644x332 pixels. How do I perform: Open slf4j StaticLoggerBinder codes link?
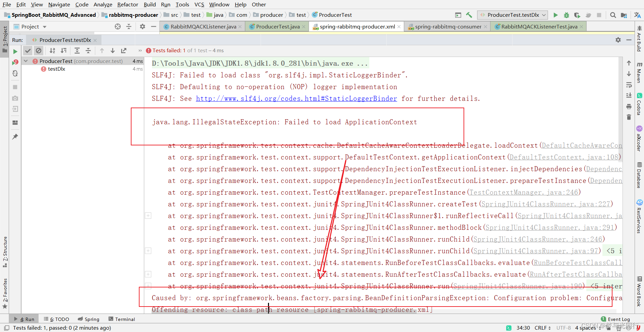(297, 98)
